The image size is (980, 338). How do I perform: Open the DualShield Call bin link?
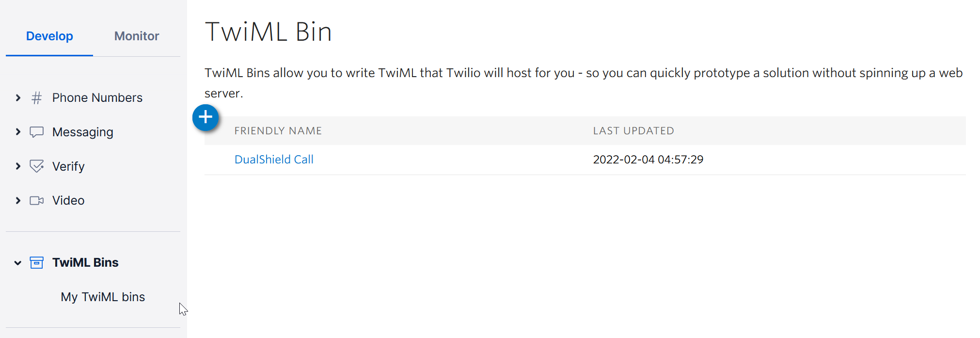click(x=274, y=160)
